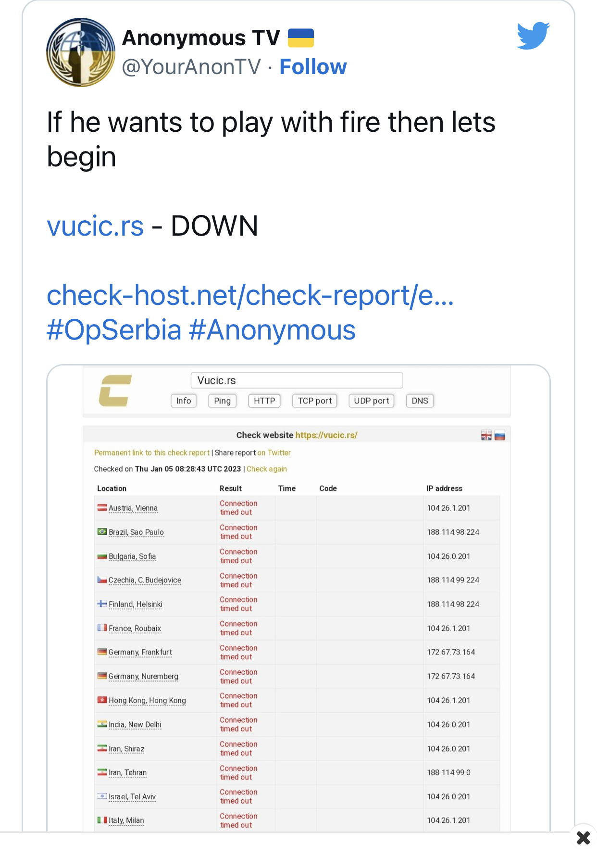Switch to Russian with the flag icon
The image size is (597, 868).
click(x=500, y=436)
